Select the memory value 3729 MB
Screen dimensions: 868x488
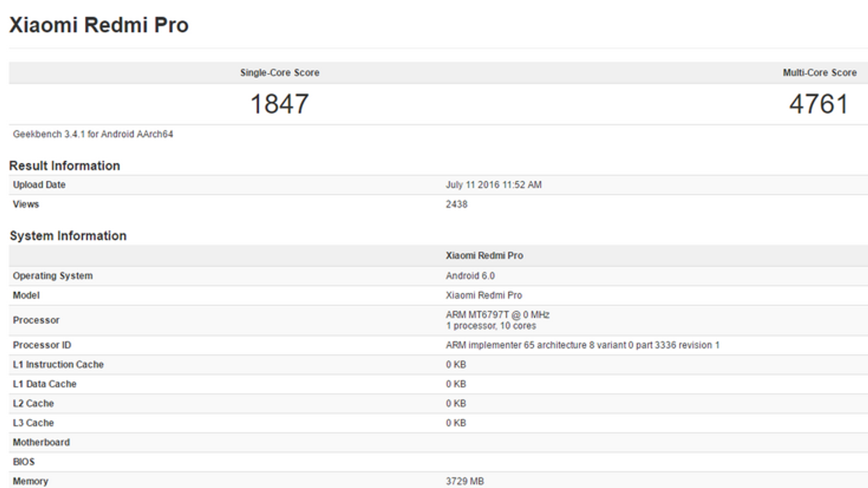pos(465,481)
